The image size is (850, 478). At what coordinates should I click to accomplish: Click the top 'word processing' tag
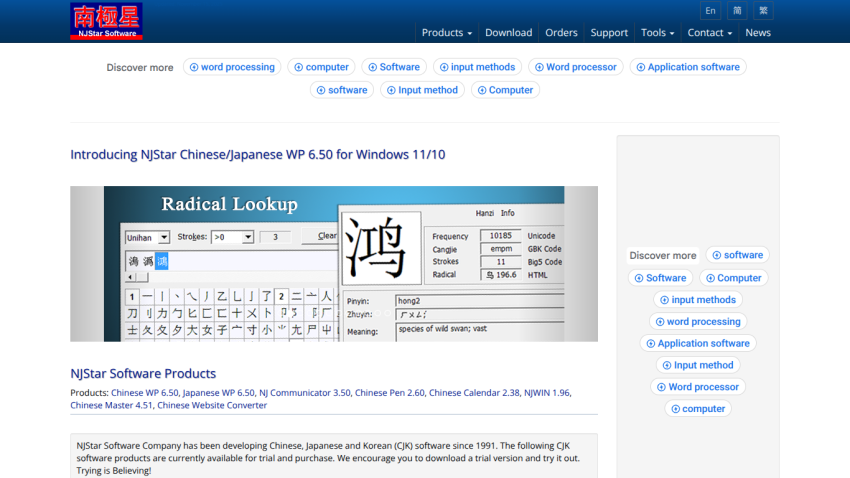[232, 67]
